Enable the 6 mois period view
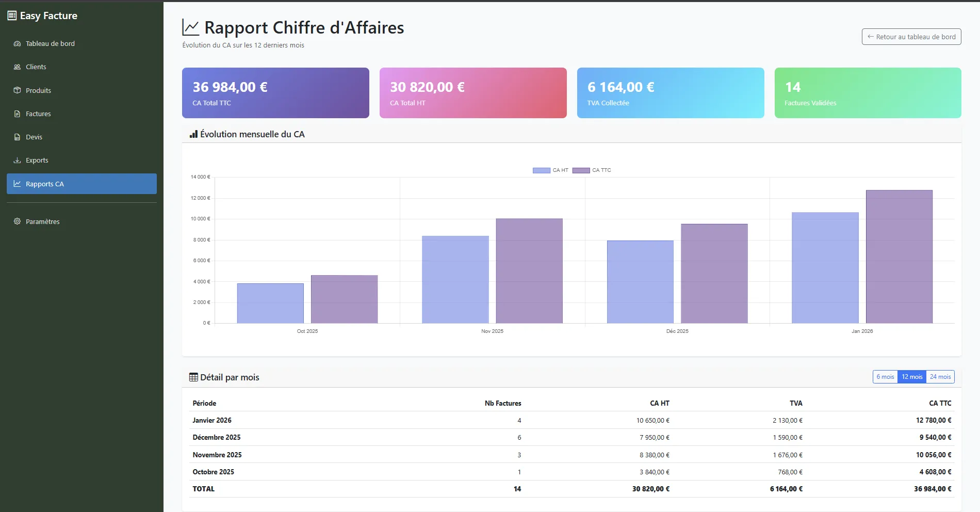 click(885, 377)
